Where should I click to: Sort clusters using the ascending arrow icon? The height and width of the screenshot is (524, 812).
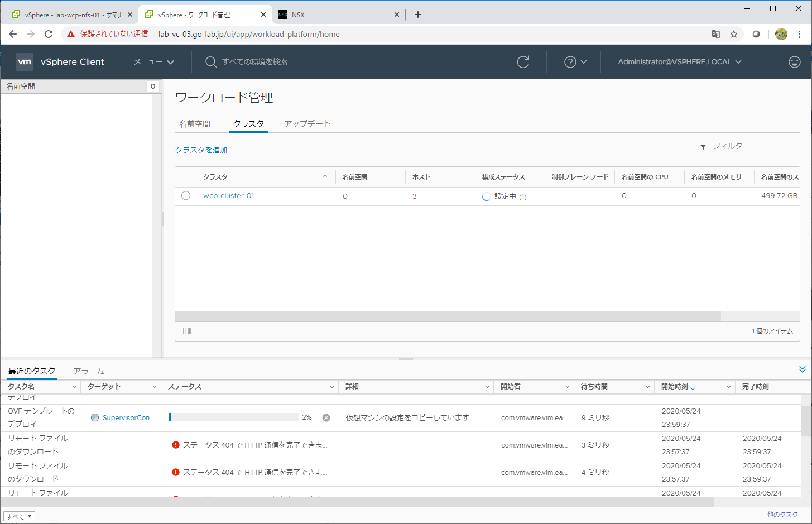tap(325, 177)
